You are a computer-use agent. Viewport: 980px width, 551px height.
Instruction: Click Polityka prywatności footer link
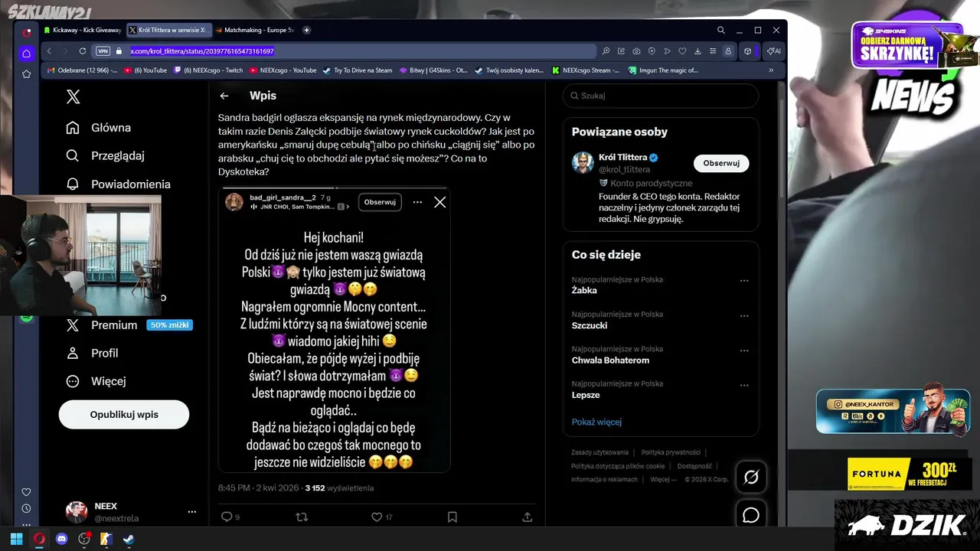point(671,452)
